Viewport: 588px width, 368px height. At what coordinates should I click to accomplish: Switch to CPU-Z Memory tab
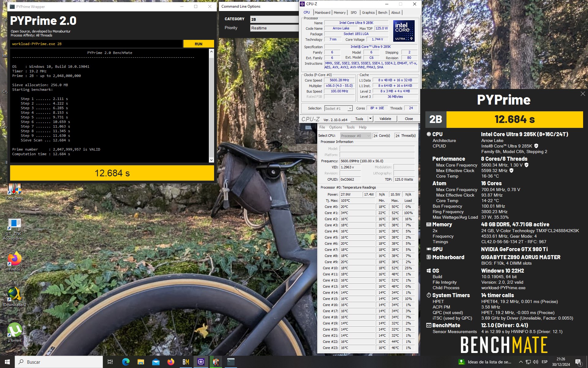[340, 13]
